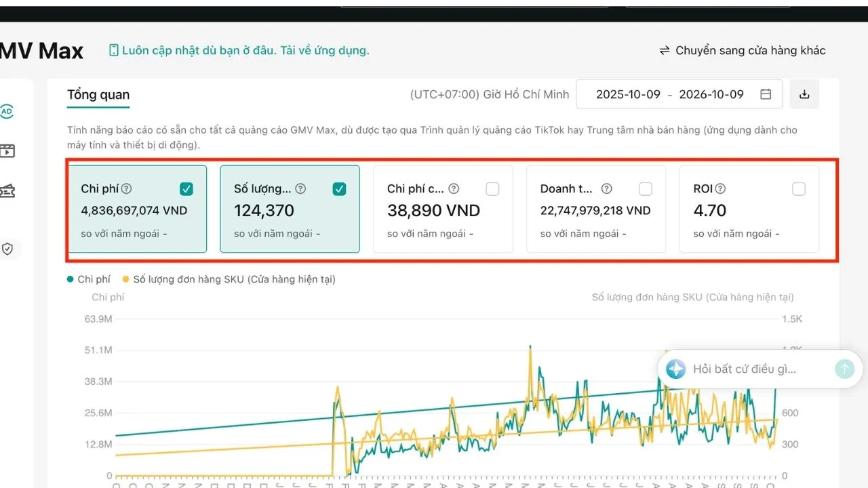Click the shield check icon in sidebar
Screen dimensions: 868x488
7,249
